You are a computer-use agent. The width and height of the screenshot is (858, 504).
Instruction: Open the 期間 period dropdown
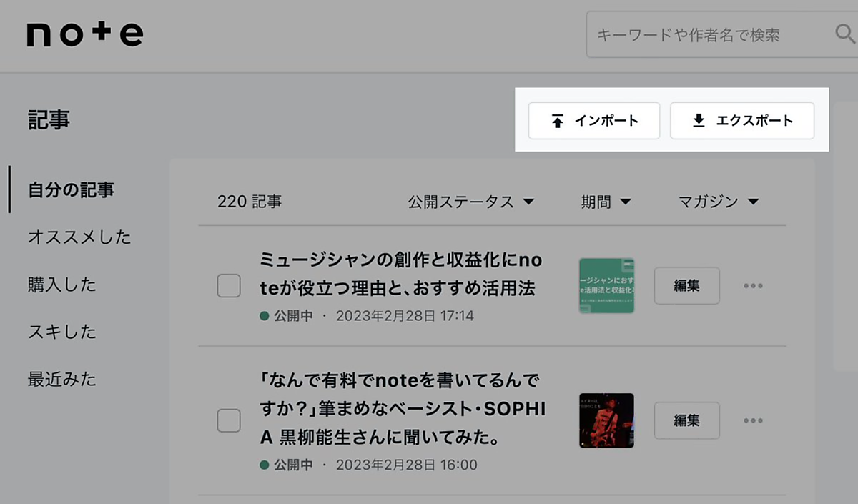[x=606, y=202]
